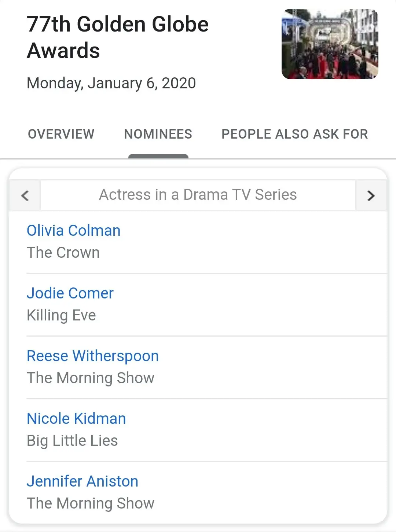Image resolution: width=396 pixels, height=532 pixels.
Task: Click the Actress in a Drama TV Series category
Action: [x=198, y=195]
